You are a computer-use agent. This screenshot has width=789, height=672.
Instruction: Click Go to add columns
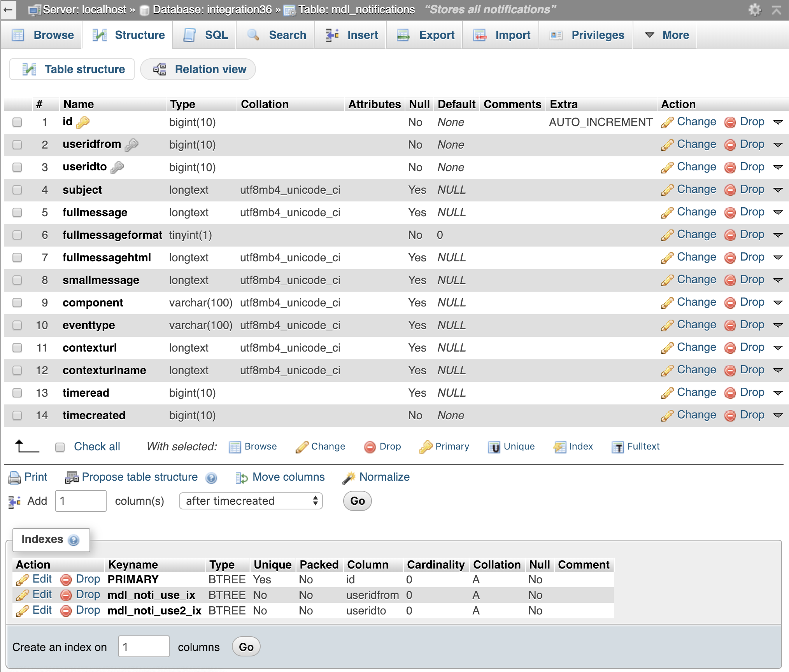[x=357, y=501]
